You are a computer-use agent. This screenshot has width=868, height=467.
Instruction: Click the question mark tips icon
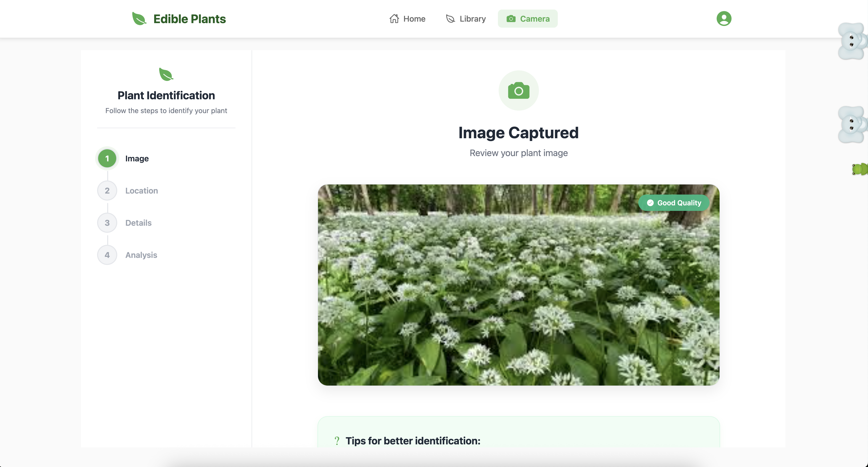pos(337,441)
